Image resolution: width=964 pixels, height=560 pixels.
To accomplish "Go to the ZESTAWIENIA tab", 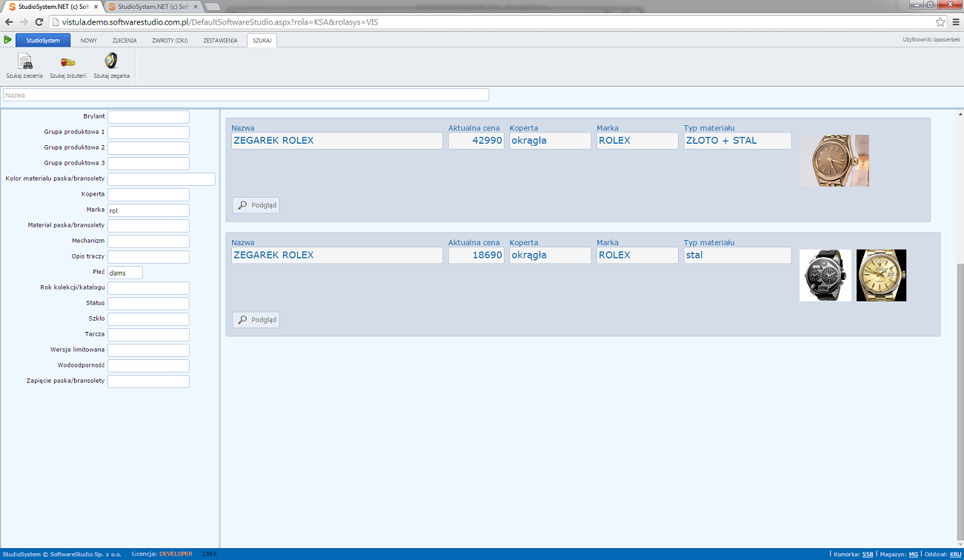I will pyautogui.click(x=220, y=40).
